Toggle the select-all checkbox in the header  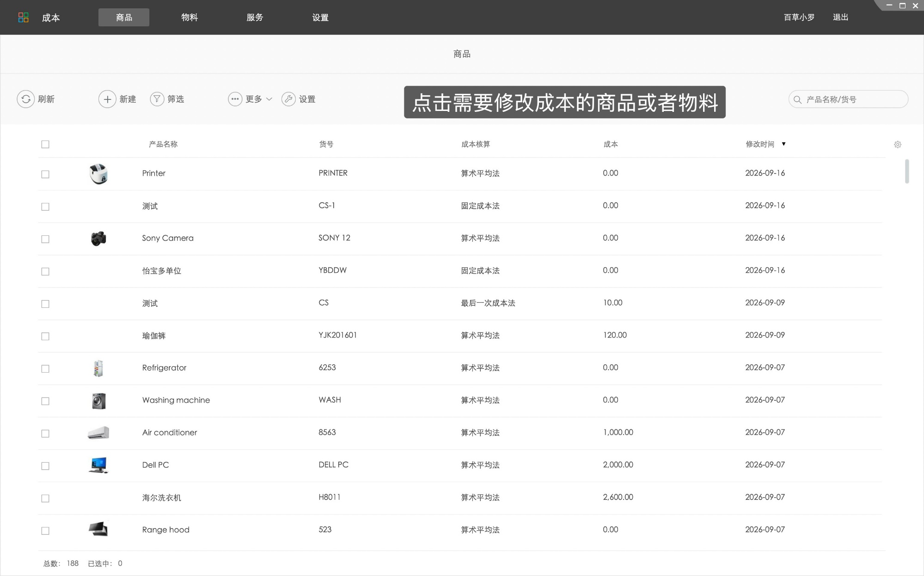point(45,144)
